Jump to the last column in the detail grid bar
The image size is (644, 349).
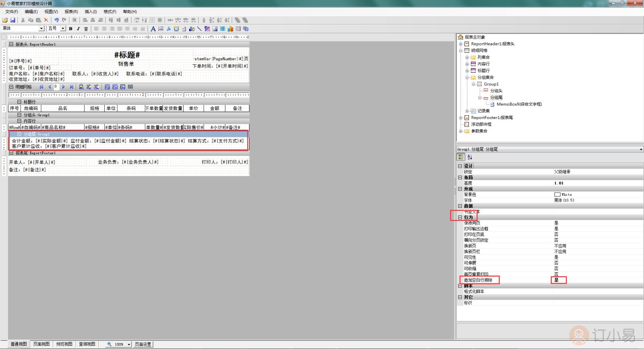point(71,87)
